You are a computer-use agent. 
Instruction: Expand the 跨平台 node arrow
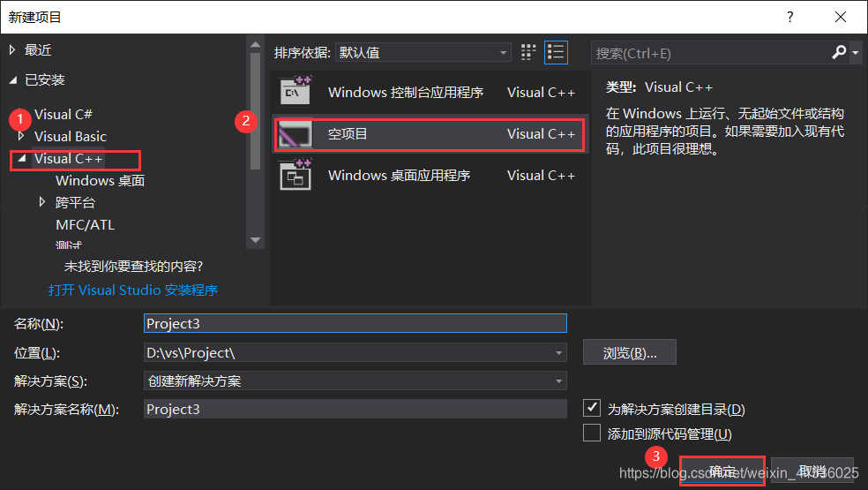point(42,202)
